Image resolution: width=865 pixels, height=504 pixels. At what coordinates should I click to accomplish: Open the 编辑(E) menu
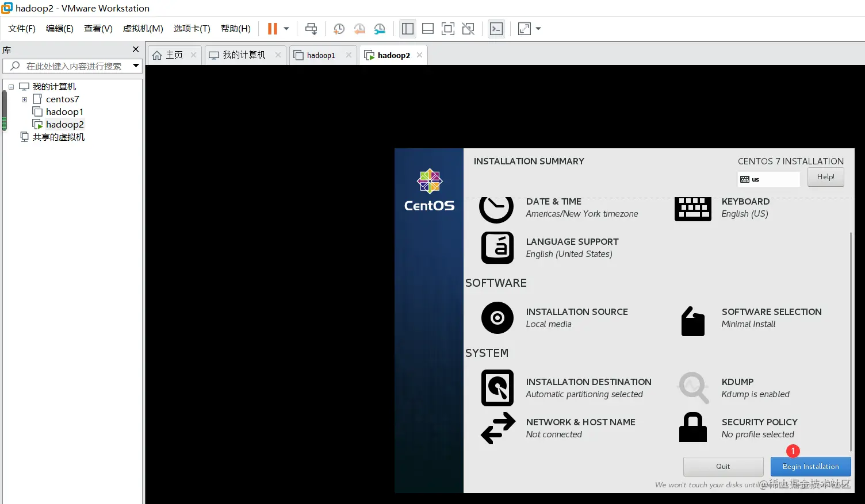coord(60,29)
